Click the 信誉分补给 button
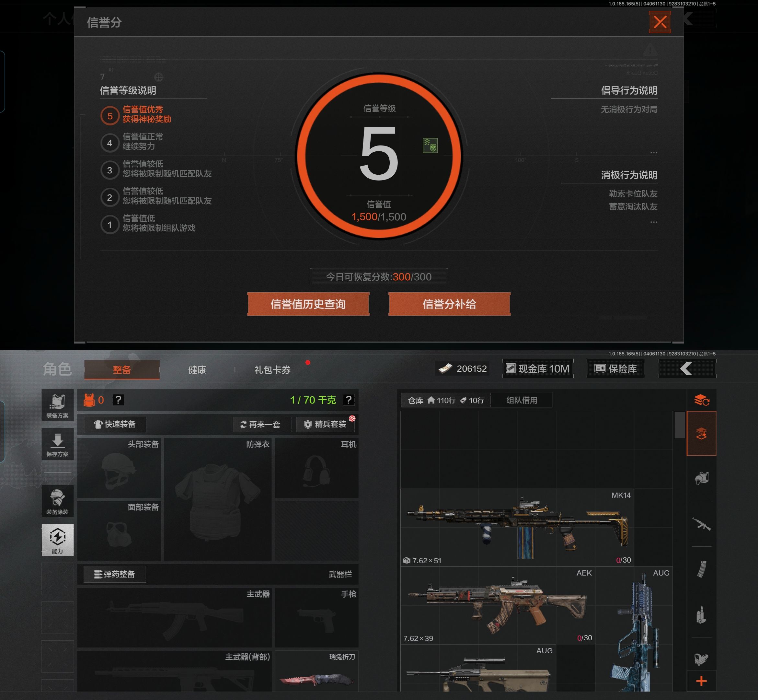 click(x=449, y=304)
